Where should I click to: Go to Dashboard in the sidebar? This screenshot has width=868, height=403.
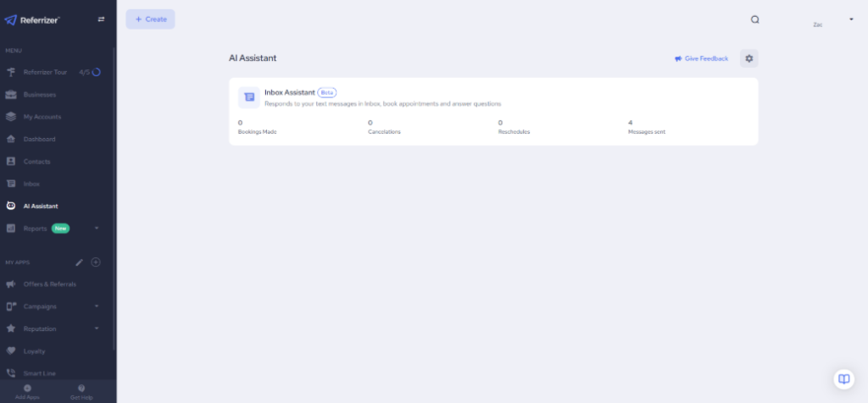(39, 139)
